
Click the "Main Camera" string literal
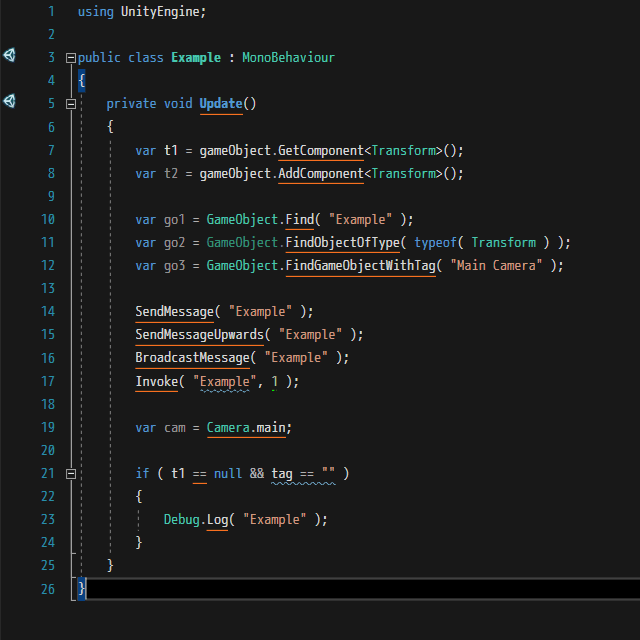(496, 266)
